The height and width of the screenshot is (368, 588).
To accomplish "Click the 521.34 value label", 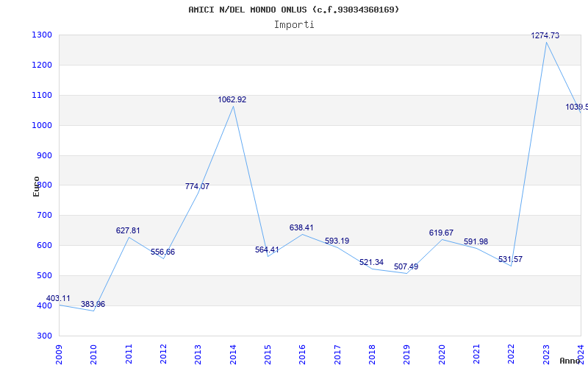I will [x=371, y=262].
